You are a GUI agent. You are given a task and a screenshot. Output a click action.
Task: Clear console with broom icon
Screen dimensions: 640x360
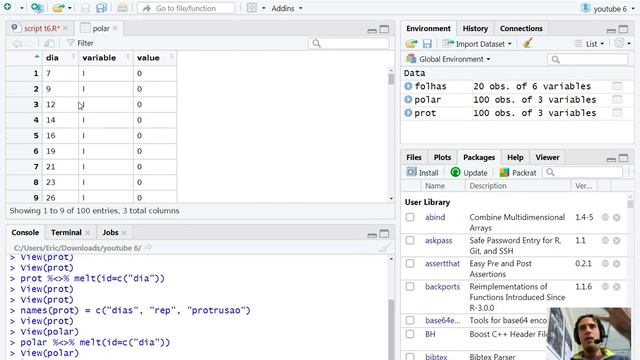384,248
